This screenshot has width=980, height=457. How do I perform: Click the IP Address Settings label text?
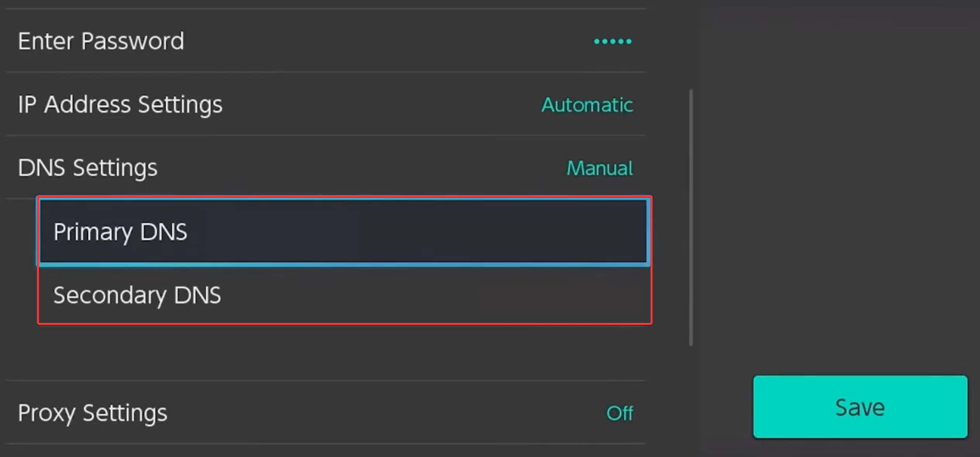[120, 105]
